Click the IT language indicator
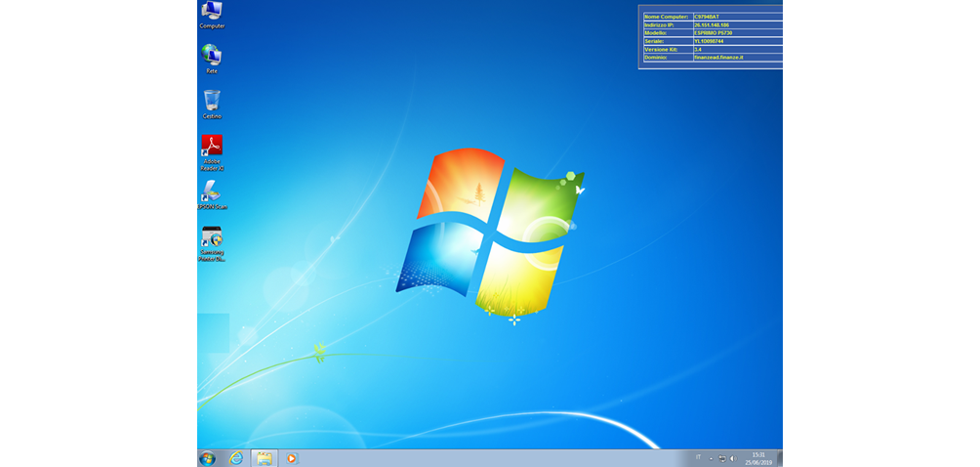Viewport: 980px width, 467px height. pyautogui.click(x=698, y=457)
